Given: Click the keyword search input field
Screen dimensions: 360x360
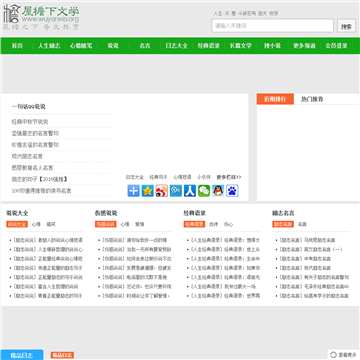Looking at the screenshot, I should tap(272, 26).
